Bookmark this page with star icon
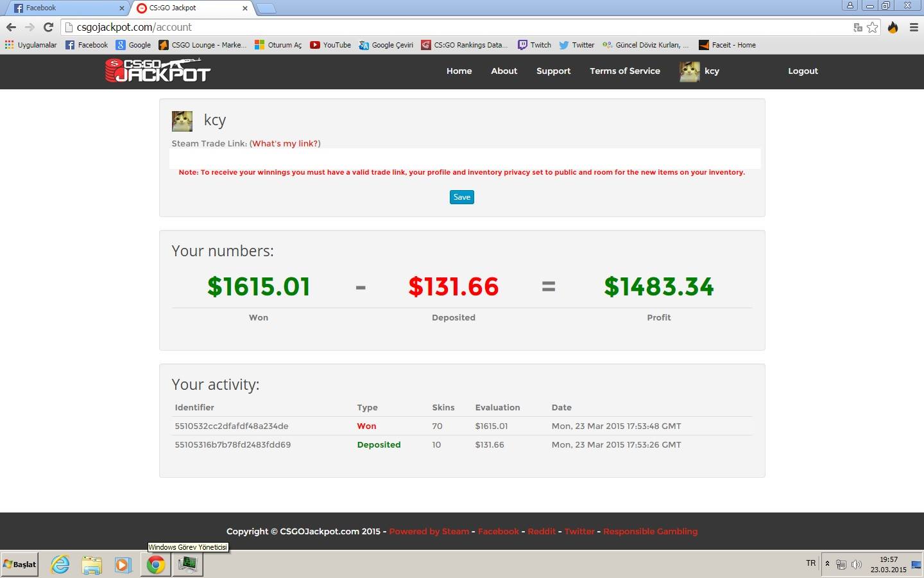Viewport: 924px width, 578px height. (x=873, y=27)
